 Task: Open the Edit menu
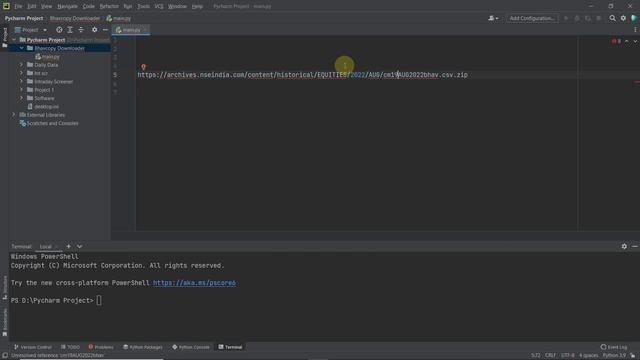click(x=32, y=7)
